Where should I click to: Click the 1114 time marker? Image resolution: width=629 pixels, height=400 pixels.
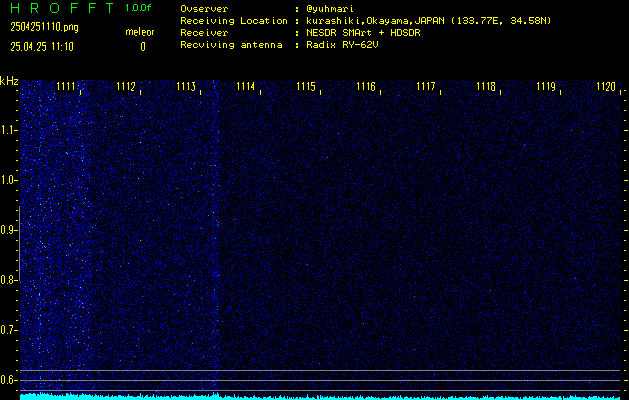click(246, 86)
